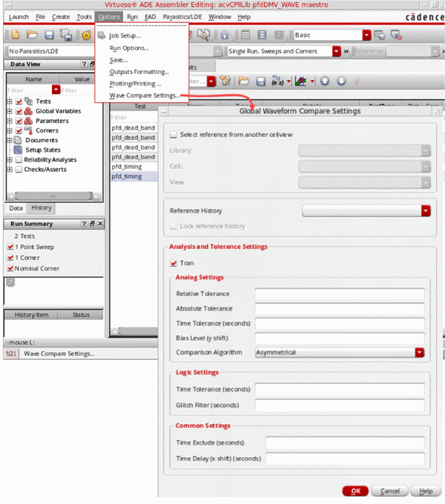
Task: Click the Data View help question icon
Action: coord(84,64)
